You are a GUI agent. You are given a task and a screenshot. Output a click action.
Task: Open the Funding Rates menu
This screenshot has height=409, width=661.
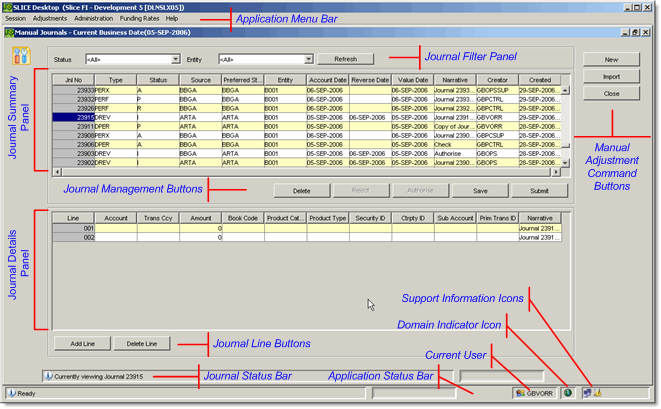(x=139, y=18)
